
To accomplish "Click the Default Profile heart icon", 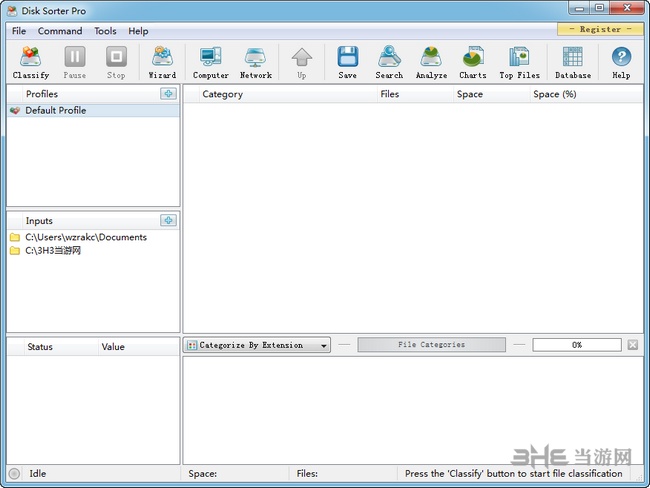I will (x=15, y=110).
